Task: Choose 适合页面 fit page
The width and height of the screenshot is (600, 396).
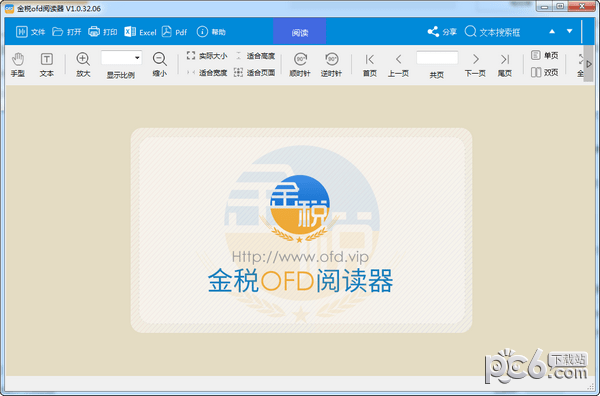Action: point(255,72)
